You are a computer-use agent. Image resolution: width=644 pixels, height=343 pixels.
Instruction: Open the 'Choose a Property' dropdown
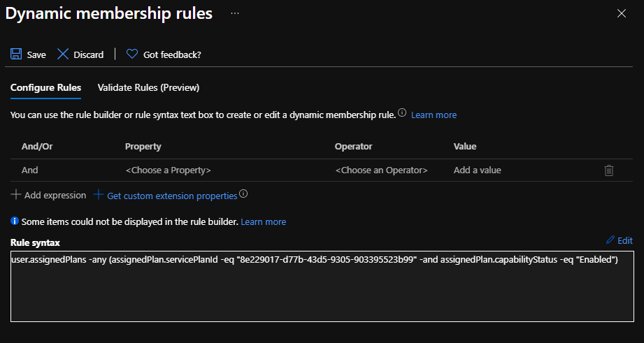(x=168, y=170)
